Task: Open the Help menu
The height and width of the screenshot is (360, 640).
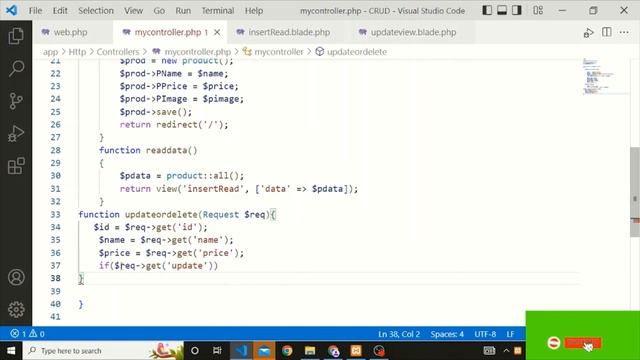Action: click(x=254, y=11)
